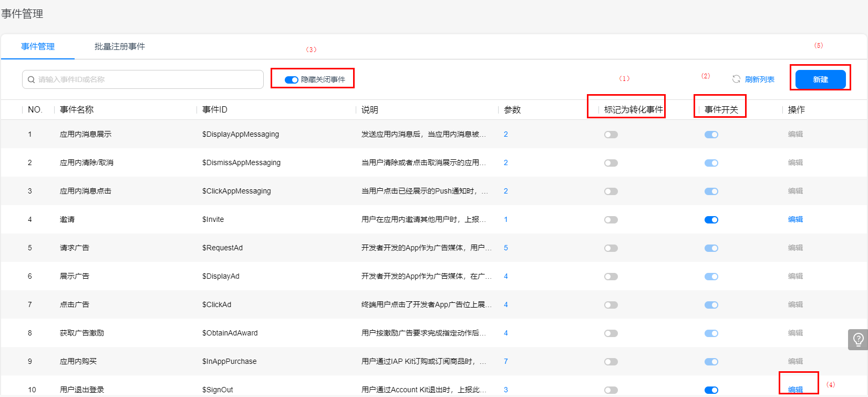Click the 新建 button
The image size is (868, 397).
coord(821,79)
